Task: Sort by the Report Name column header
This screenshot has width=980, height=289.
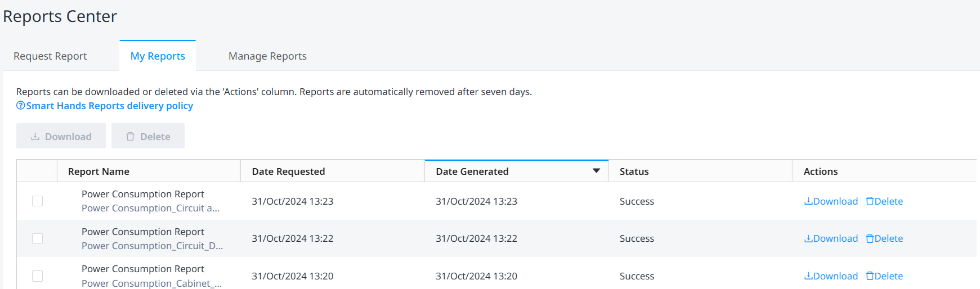Action: click(x=99, y=171)
